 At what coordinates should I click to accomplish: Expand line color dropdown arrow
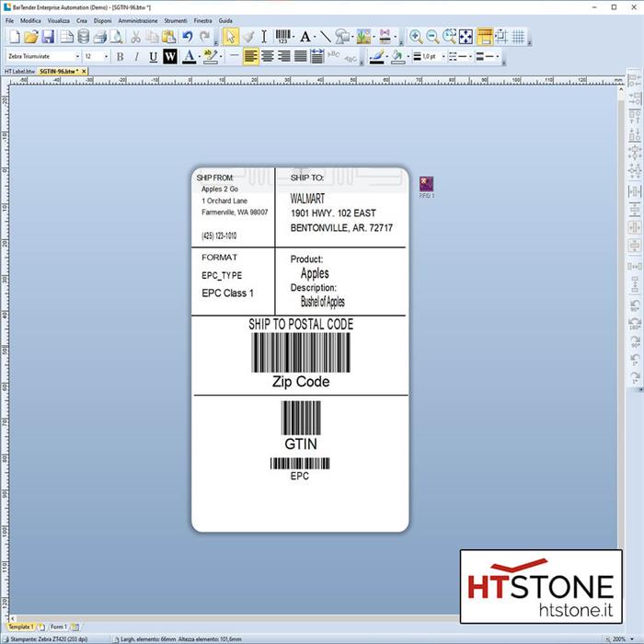(x=387, y=56)
